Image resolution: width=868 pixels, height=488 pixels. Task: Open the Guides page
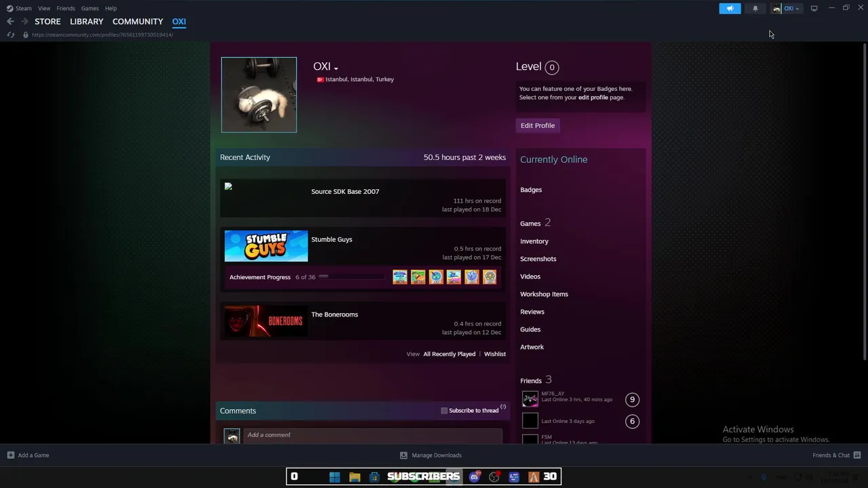coord(530,329)
